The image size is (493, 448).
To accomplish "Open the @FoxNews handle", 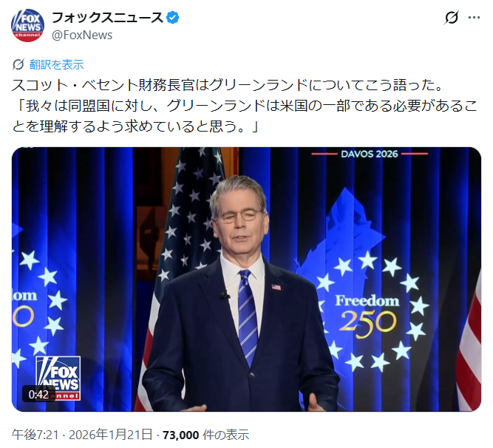I will click(82, 35).
